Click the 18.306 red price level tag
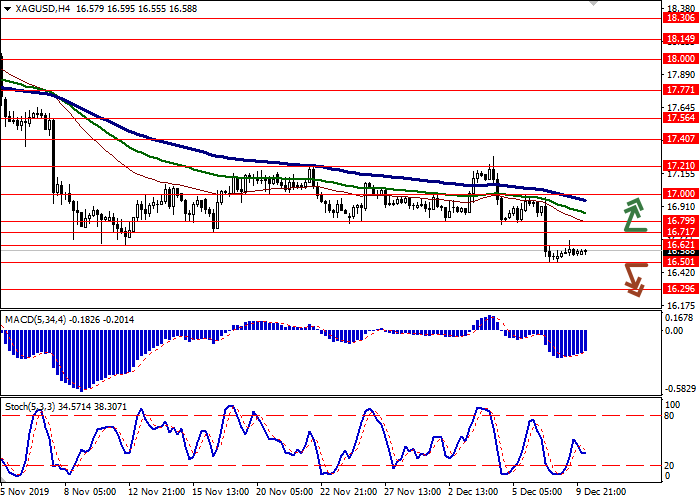The width and height of the screenshot is (700, 500). (679, 18)
